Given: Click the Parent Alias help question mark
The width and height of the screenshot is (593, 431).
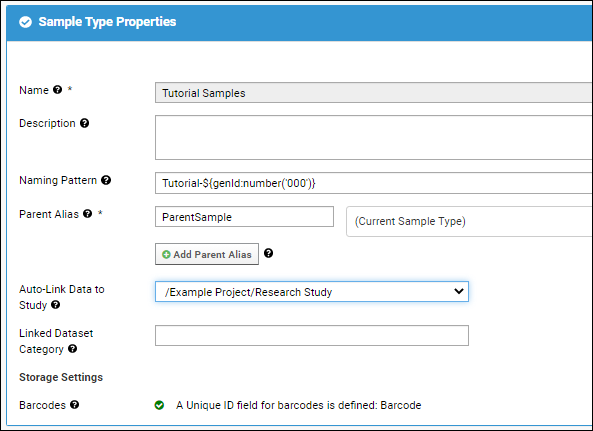Looking at the screenshot, I should point(88,214).
